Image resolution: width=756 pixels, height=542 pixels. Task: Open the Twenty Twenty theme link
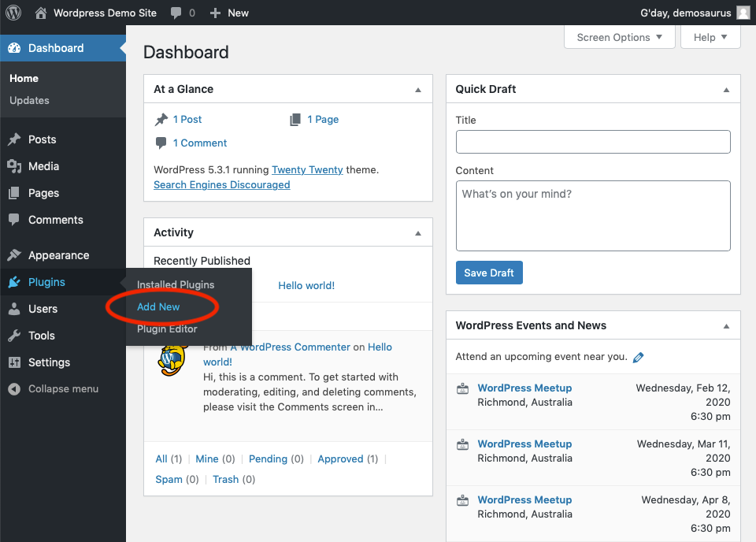tap(307, 169)
